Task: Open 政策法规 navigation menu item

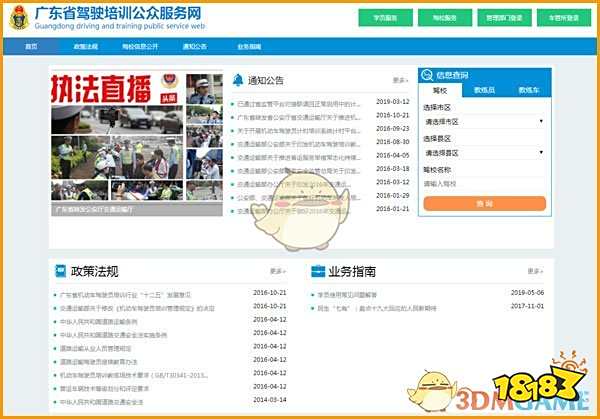Action: (86, 46)
